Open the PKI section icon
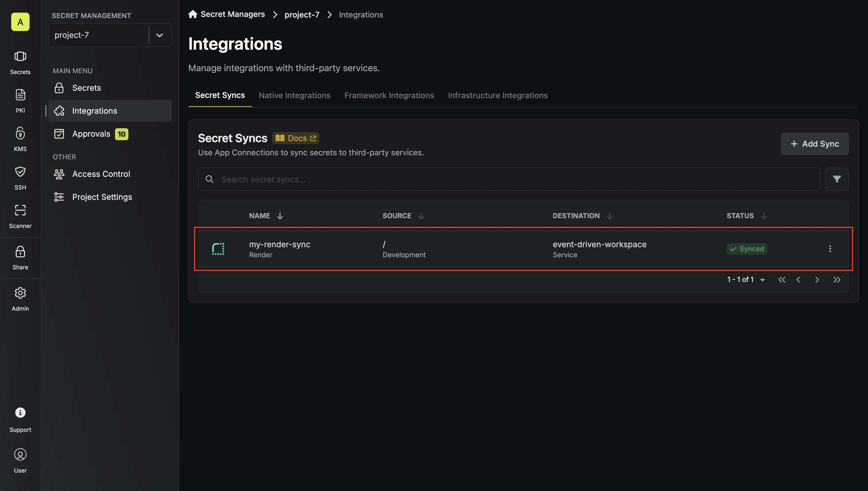Viewport: 868px width, 491px height. [x=20, y=101]
